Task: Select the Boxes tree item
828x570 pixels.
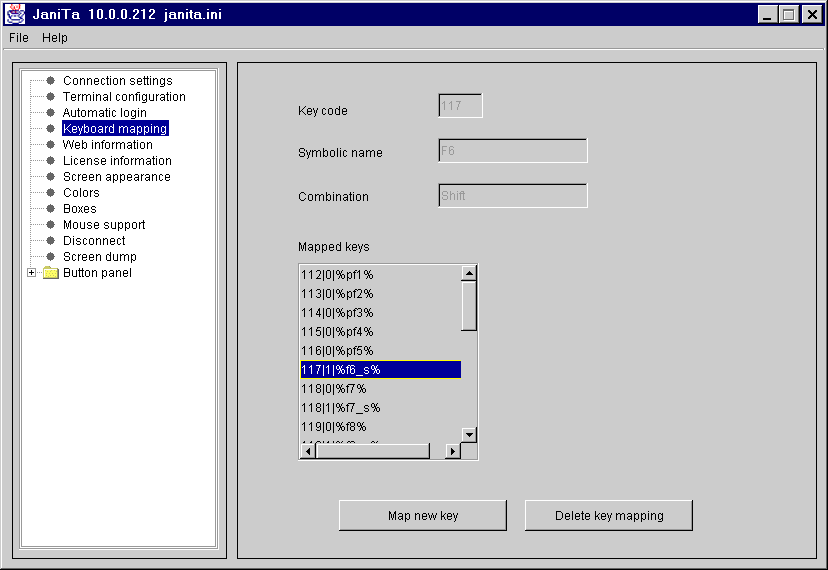Action: click(80, 209)
